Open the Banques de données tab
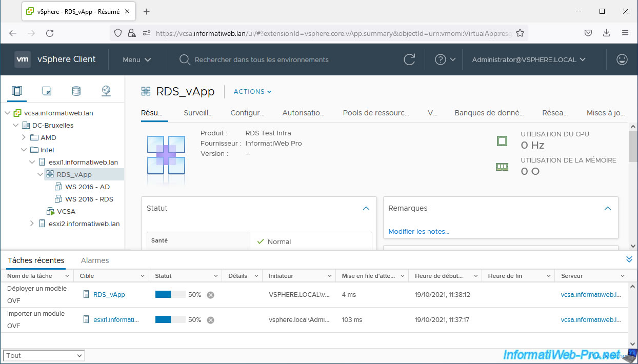 pyautogui.click(x=489, y=113)
